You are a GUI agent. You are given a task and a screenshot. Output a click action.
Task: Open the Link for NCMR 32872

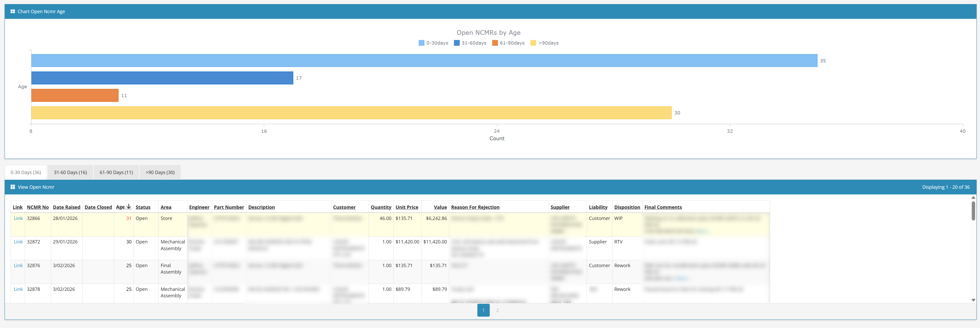[x=18, y=242]
